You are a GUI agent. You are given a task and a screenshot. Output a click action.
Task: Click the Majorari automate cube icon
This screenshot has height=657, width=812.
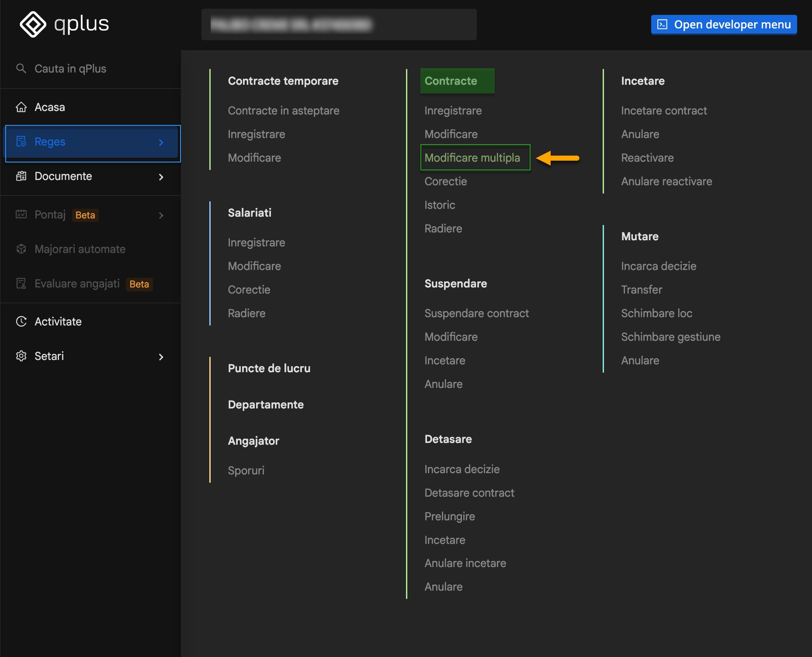pos(21,249)
